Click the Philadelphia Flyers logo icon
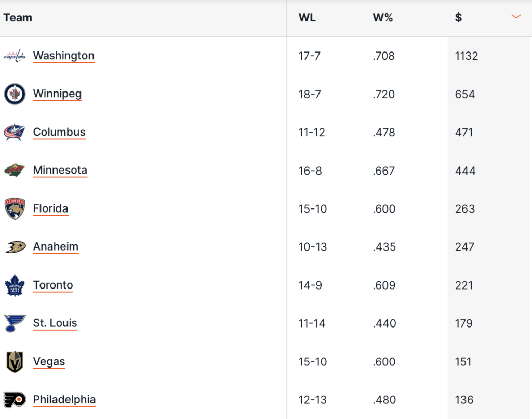The width and height of the screenshot is (532, 419). click(x=15, y=400)
